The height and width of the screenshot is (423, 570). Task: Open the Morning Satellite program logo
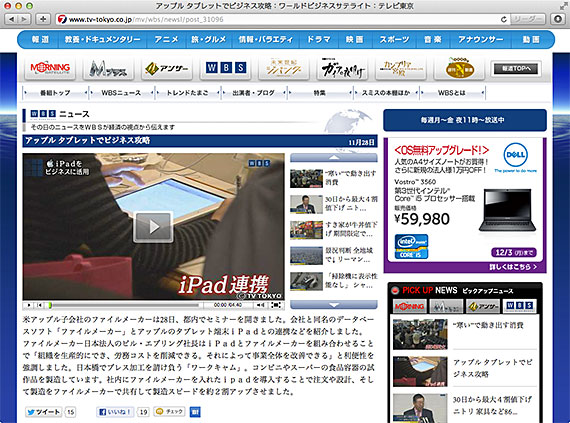coord(50,68)
